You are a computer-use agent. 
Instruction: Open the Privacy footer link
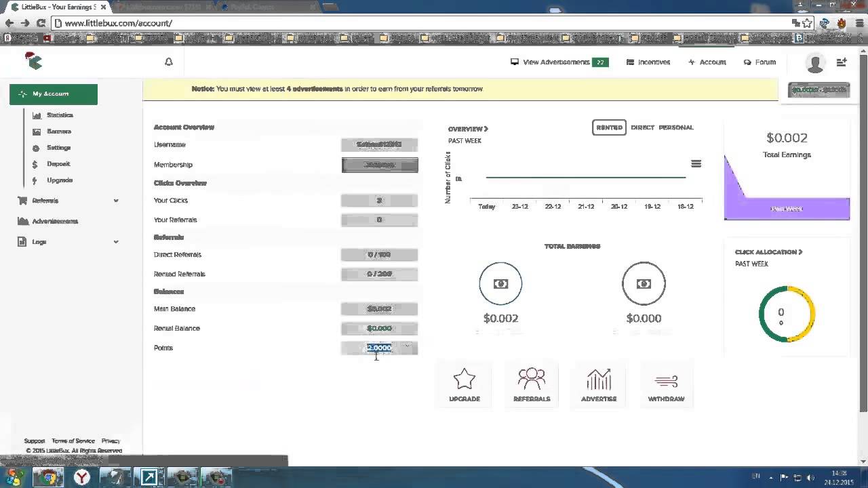coord(111,441)
